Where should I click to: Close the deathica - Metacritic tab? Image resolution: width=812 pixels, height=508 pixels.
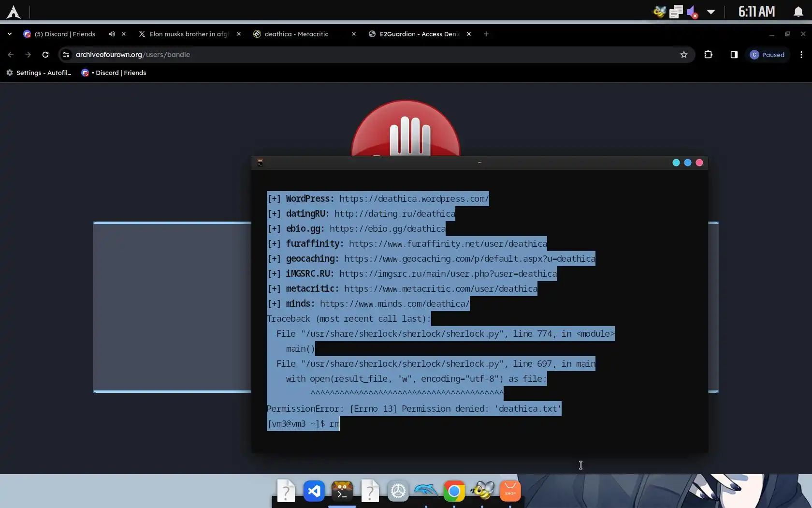354,34
